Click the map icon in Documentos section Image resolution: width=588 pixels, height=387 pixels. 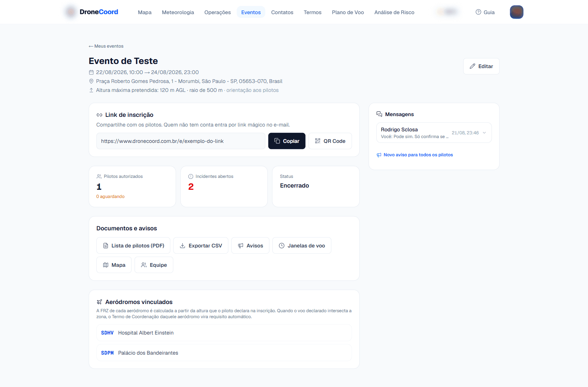(x=106, y=265)
